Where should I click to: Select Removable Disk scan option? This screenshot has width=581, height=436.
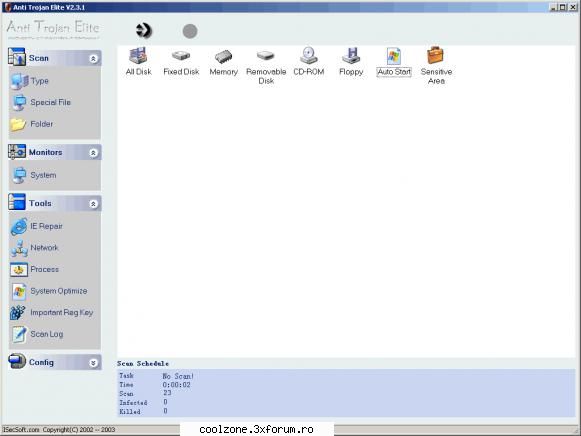coord(266,67)
